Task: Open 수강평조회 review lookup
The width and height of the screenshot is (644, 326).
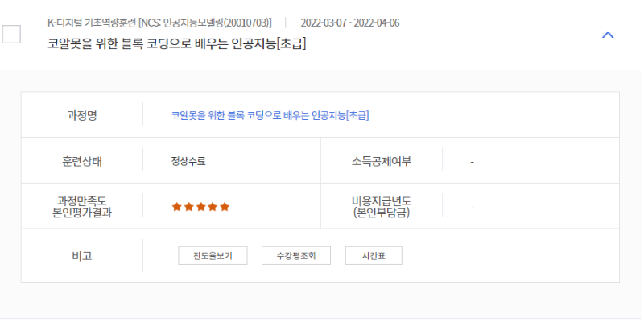Action: [296, 256]
